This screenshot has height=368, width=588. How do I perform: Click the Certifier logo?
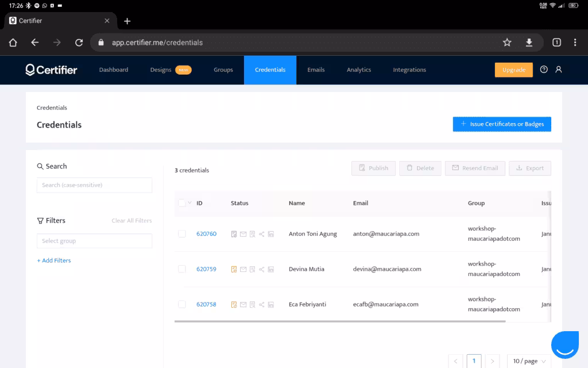[x=51, y=70]
